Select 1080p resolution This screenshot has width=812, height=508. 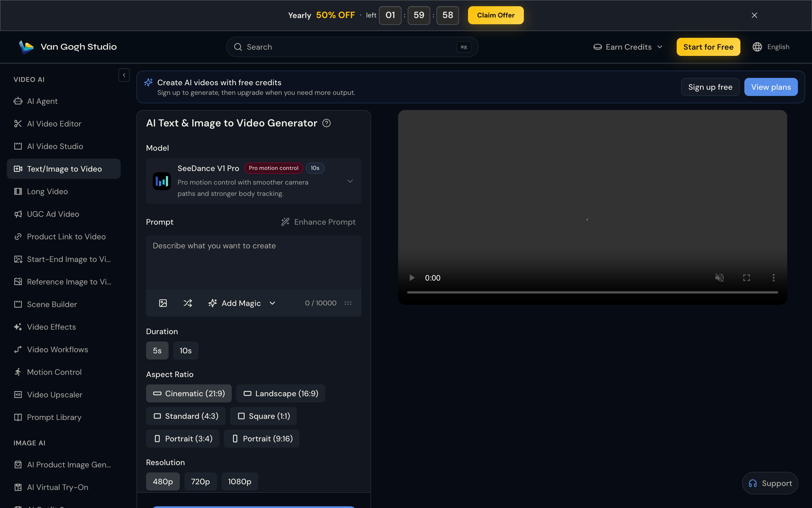[x=240, y=481]
